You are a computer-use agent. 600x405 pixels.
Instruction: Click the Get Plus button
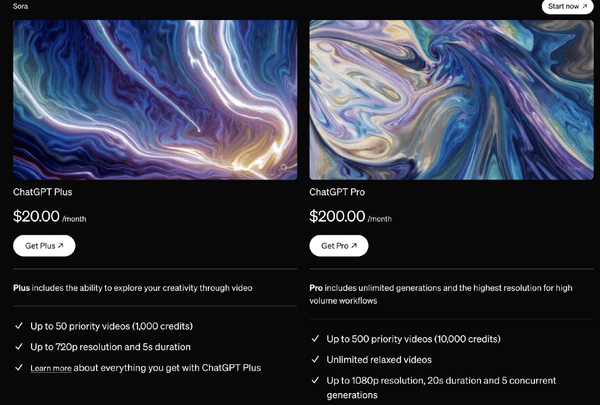click(x=44, y=246)
